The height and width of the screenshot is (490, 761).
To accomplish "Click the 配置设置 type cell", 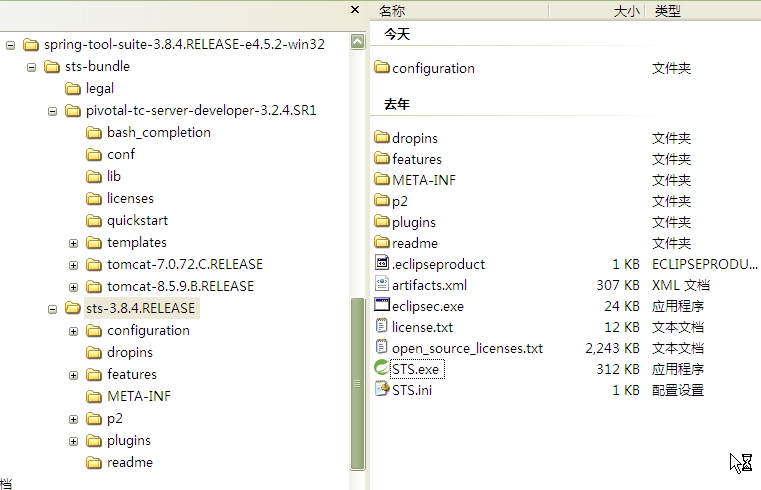I will [678, 390].
